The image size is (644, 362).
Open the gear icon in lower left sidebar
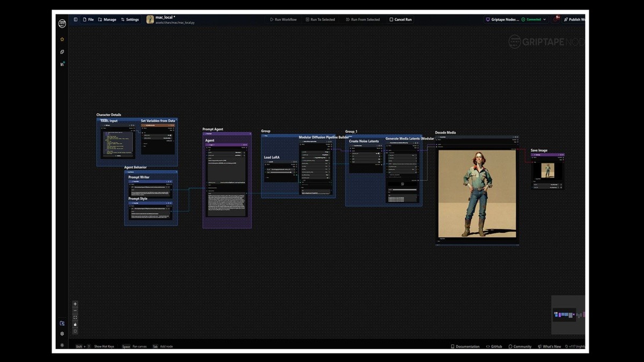pyautogui.click(x=62, y=334)
